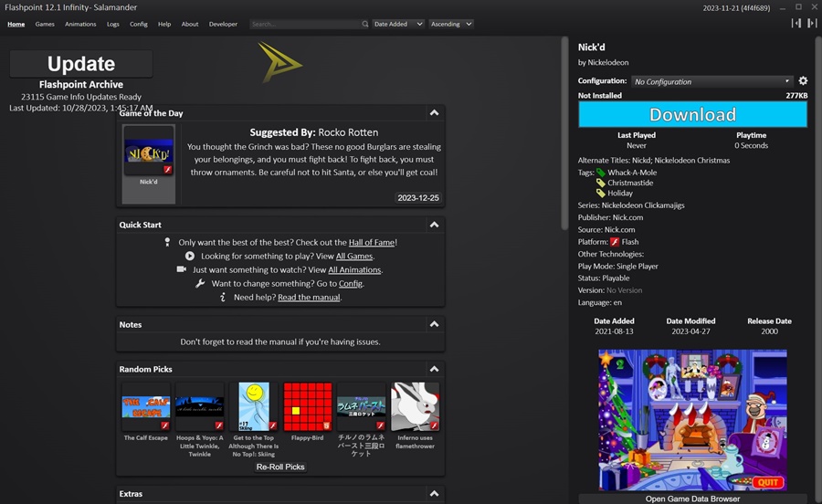Click the 2023-12-25 date label
822x504 pixels.
pyautogui.click(x=417, y=197)
